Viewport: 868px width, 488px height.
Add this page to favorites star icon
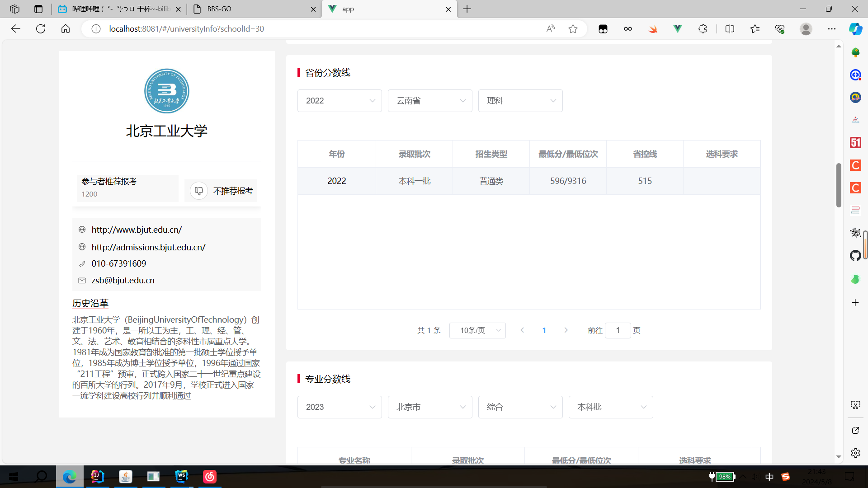point(573,29)
